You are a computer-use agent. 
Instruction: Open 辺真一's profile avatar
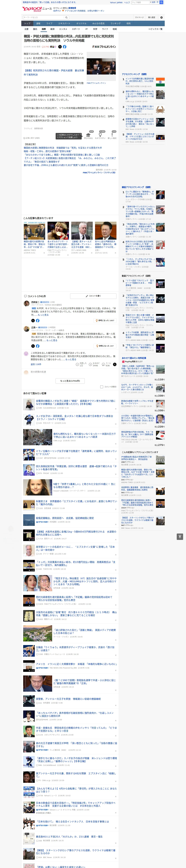pos(26,329)
